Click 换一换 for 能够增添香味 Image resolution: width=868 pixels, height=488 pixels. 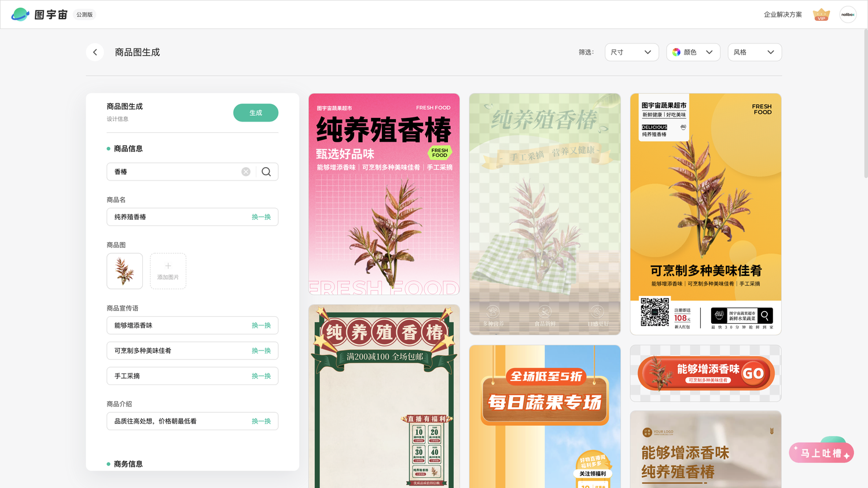[261, 326]
